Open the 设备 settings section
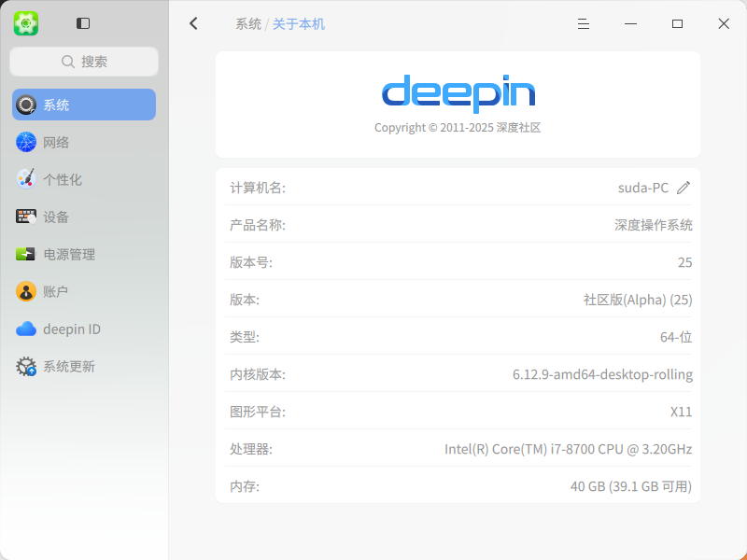The height and width of the screenshot is (560, 747). (84, 217)
